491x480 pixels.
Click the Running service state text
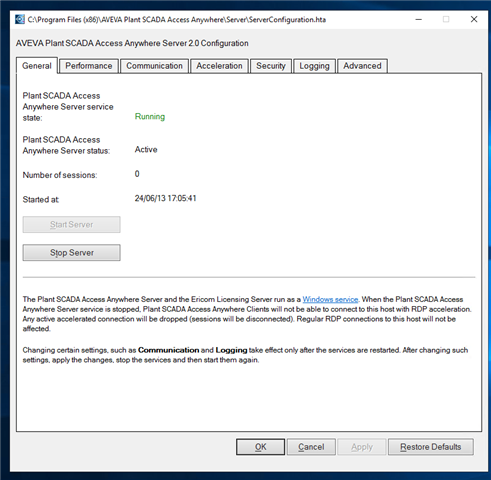150,117
